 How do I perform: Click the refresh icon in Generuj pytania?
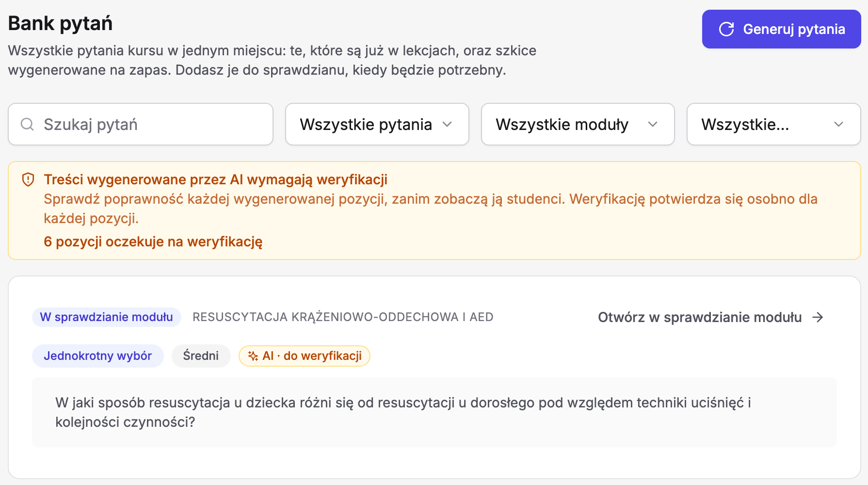[726, 29]
